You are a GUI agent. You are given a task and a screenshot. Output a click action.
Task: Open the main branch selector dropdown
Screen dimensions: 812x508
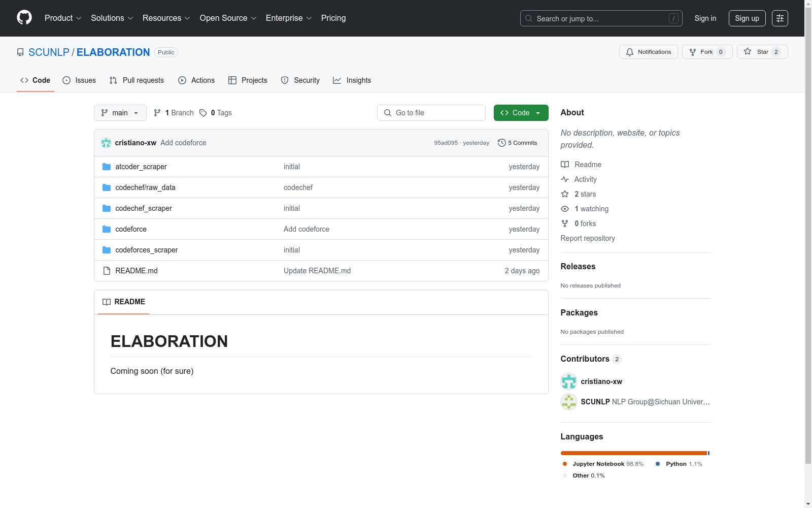(x=120, y=113)
